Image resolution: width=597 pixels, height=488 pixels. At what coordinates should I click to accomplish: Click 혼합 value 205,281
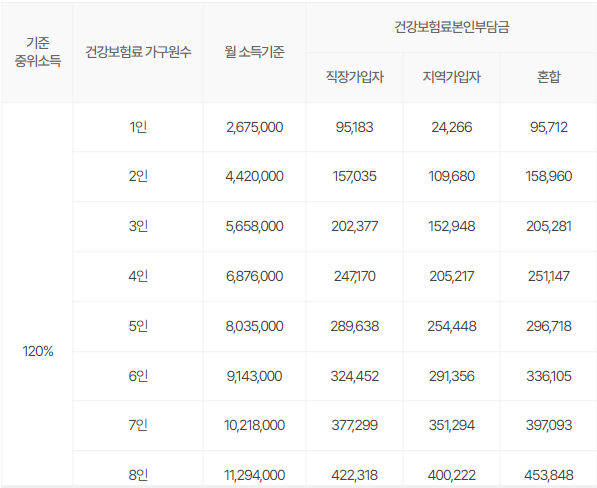pos(549,226)
